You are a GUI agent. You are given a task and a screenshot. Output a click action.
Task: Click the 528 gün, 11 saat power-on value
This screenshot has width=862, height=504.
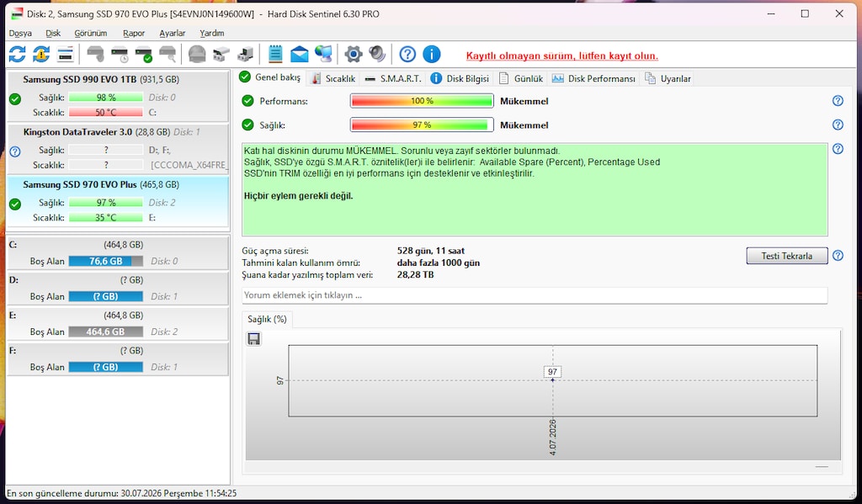[430, 251]
